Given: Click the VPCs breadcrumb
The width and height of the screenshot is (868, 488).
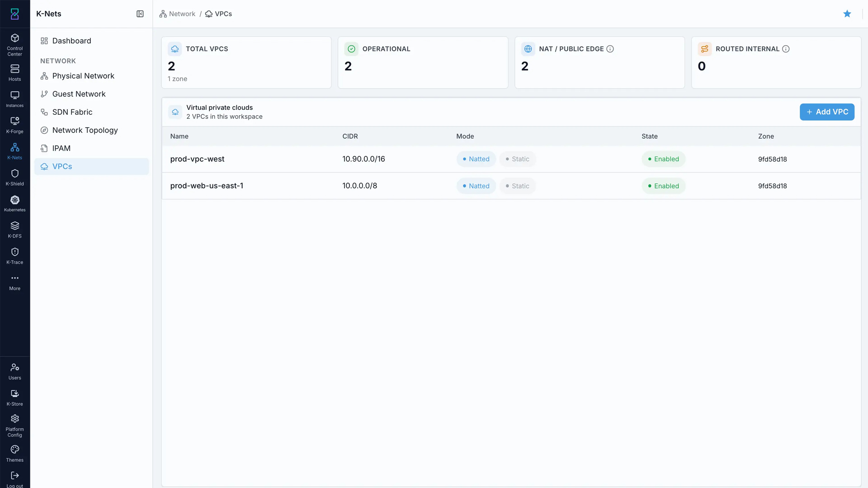Looking at the screenshot, I should pos(219,14).
